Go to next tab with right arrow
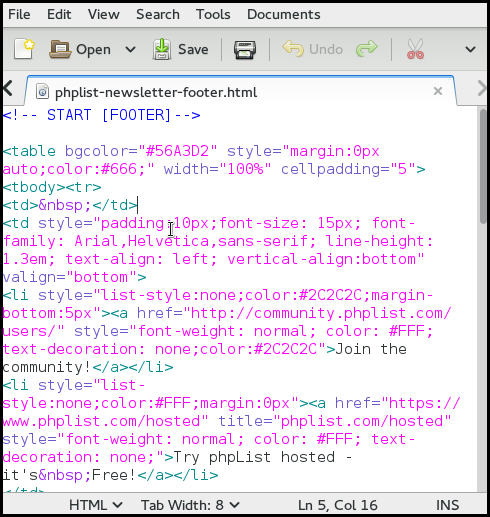The width and height of the screenshot is (490, 517). 482,89
